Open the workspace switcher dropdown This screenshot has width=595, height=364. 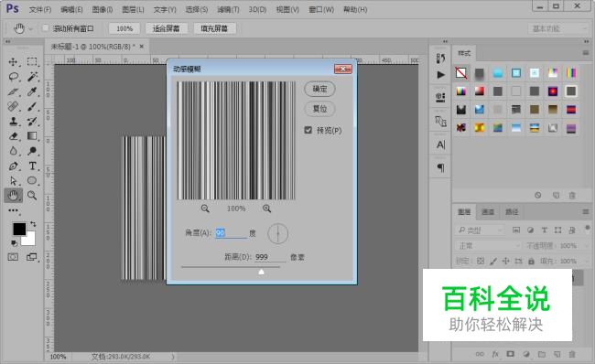pos(558,28)
